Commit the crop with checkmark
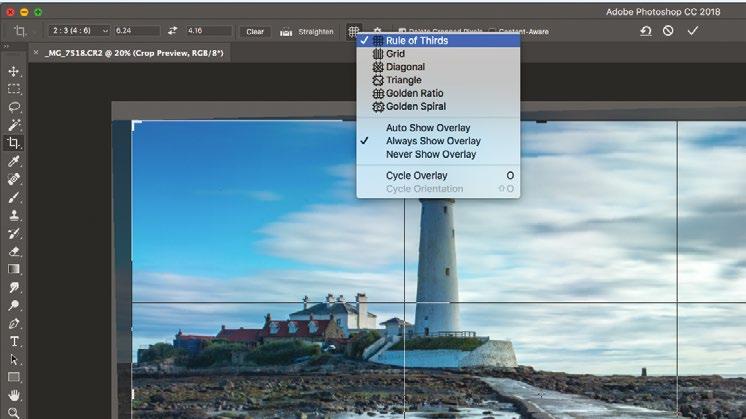The height and width of the screenshot is (419, 746). click(x=693, y=31)
